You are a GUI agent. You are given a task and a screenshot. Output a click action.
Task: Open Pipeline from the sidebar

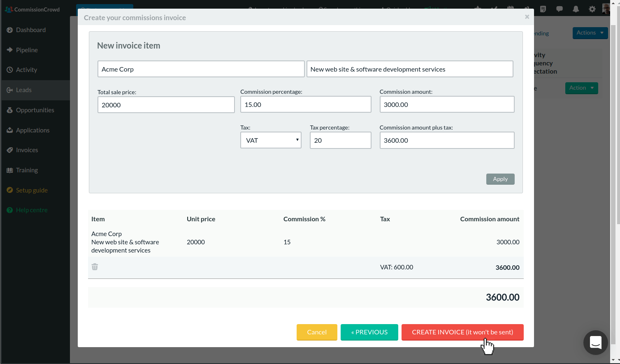(x=27, y=50)
